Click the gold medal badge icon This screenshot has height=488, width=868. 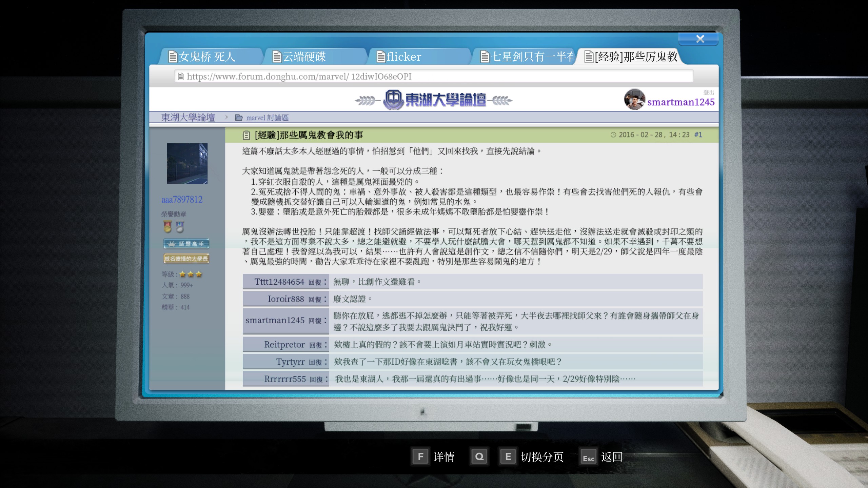[167, 226]
